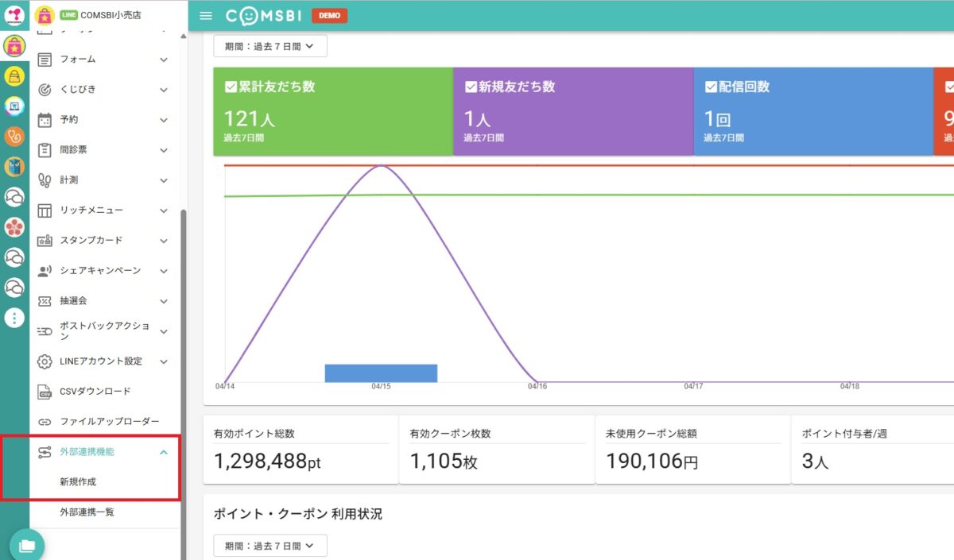Uncheck the 累計友だち数 checkbox
954x560 pixels.
[231, 87]
